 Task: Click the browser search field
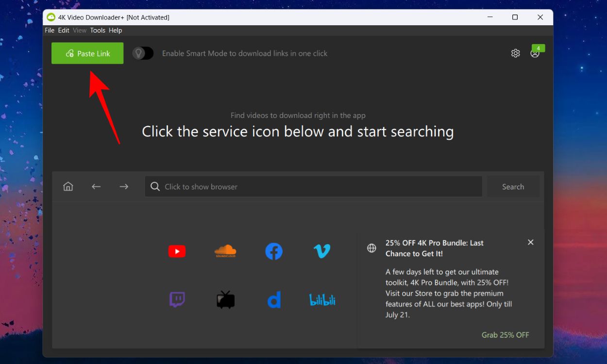313,186
